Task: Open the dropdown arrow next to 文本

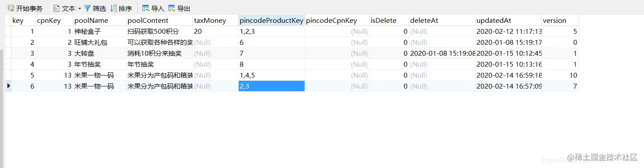Action: [80, 8]
